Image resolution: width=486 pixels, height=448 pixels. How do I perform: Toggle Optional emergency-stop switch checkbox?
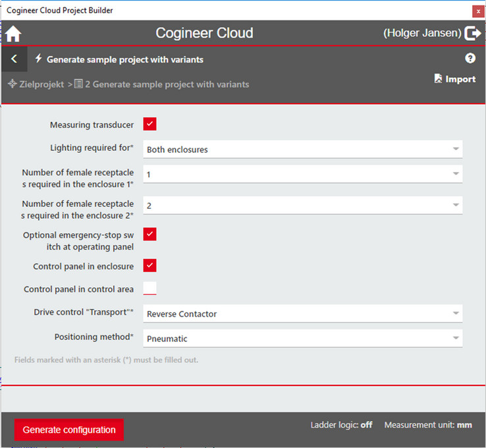pos(149,234)
